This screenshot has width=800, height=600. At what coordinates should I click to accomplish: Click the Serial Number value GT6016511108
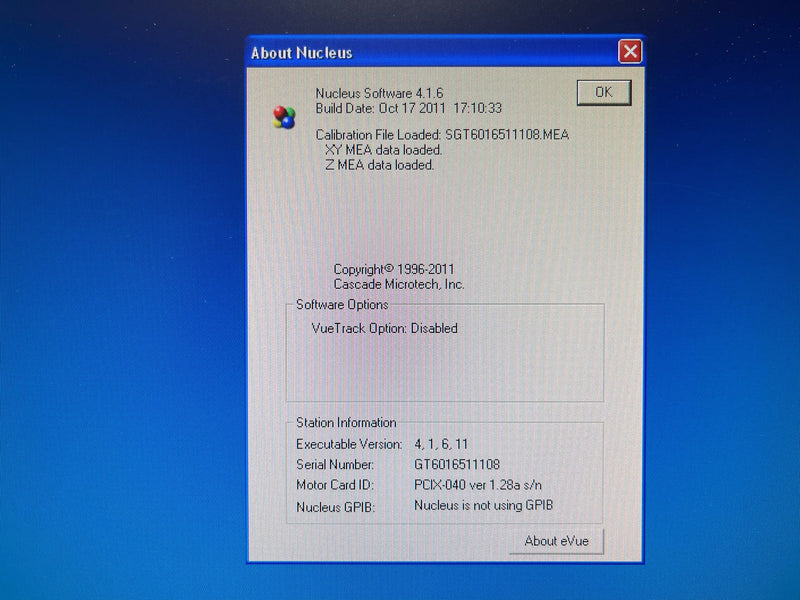457,465
